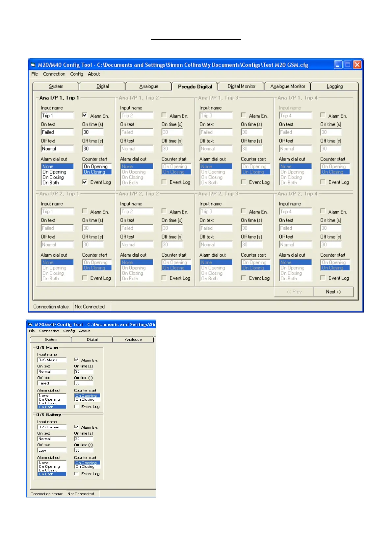This screenshot has width=392, height=554.
Task: Toggle Event Log in O/S Mains group
Action: click(76, 406)
